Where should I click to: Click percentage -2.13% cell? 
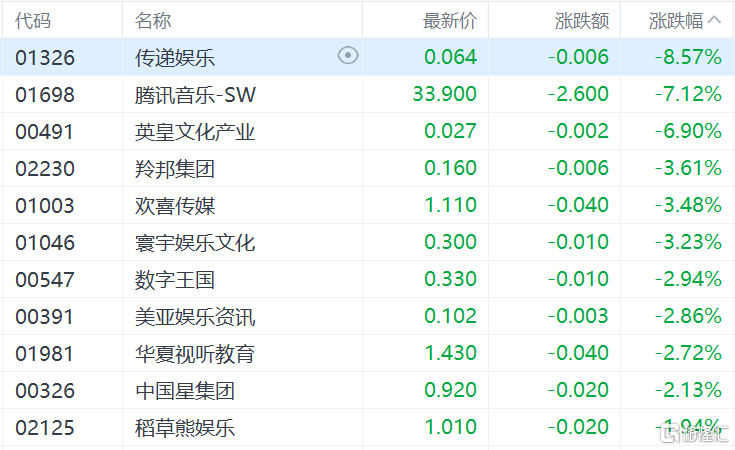[688, 390]
